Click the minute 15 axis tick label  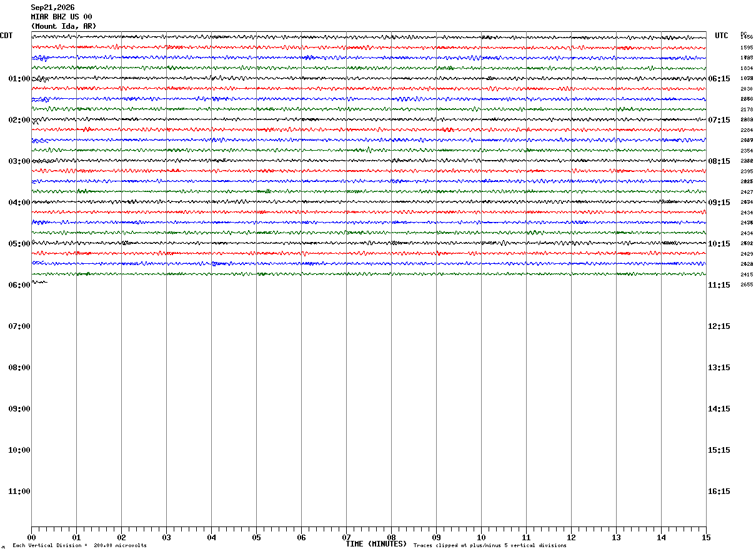[706, 537]
